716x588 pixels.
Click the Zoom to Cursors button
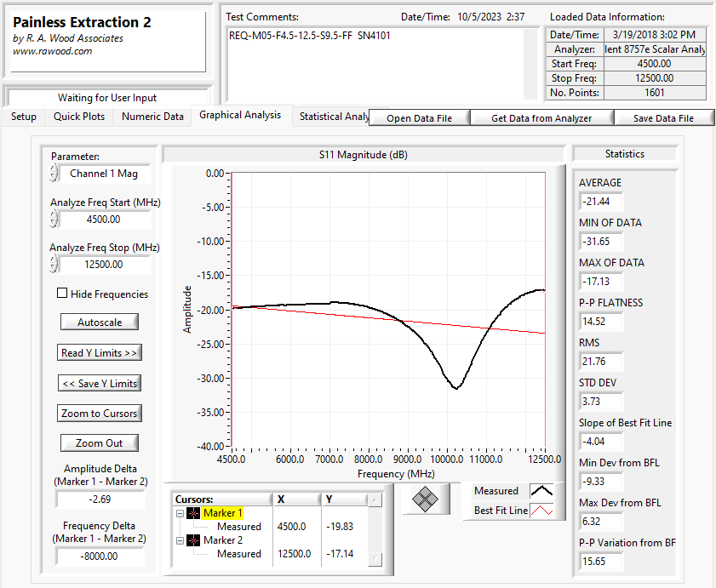click(100, 414)
